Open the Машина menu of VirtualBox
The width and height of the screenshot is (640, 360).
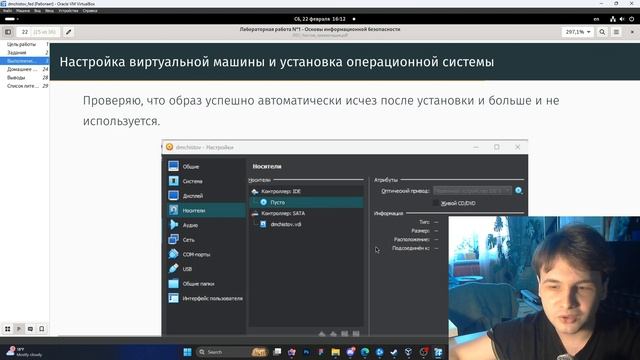tap(23, 11)
